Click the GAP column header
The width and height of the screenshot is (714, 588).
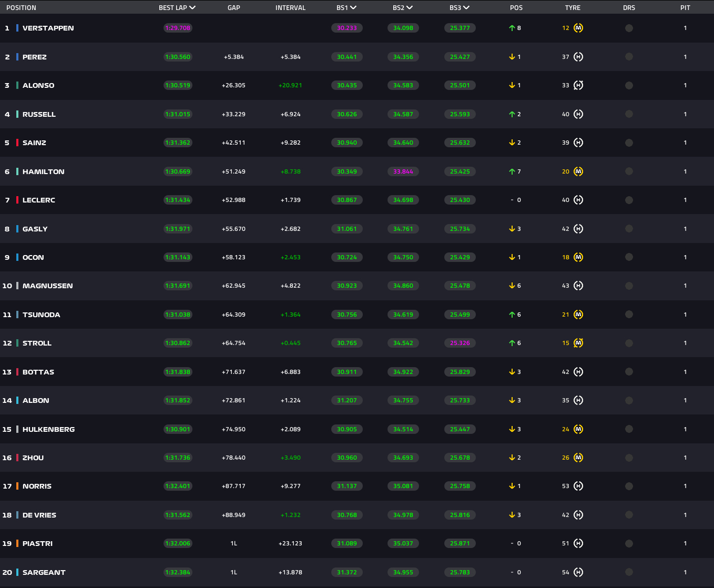[234, 8]
